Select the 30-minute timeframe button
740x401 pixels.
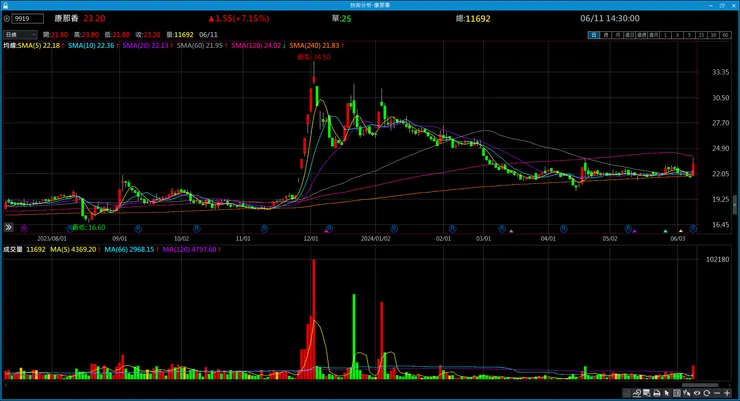714,35
